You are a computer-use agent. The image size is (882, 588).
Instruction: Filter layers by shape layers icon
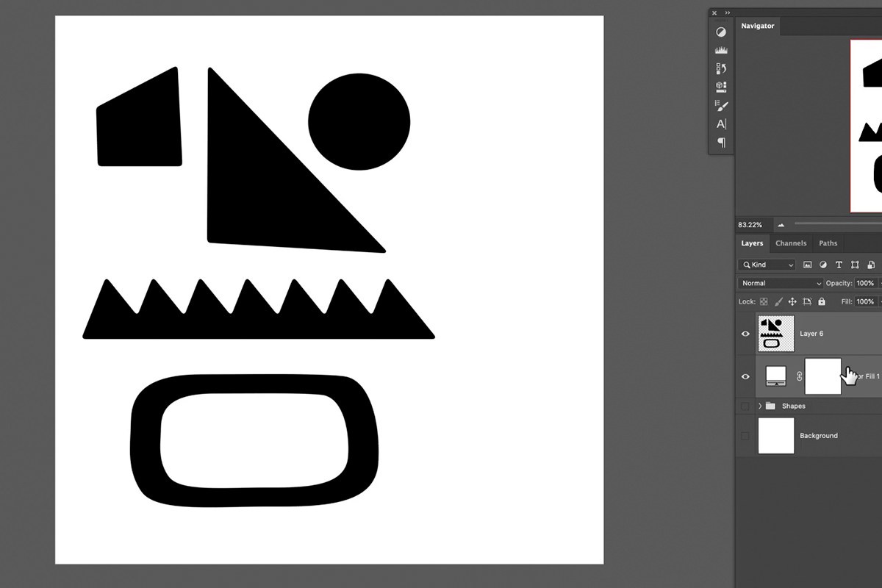tap(855, 265)
